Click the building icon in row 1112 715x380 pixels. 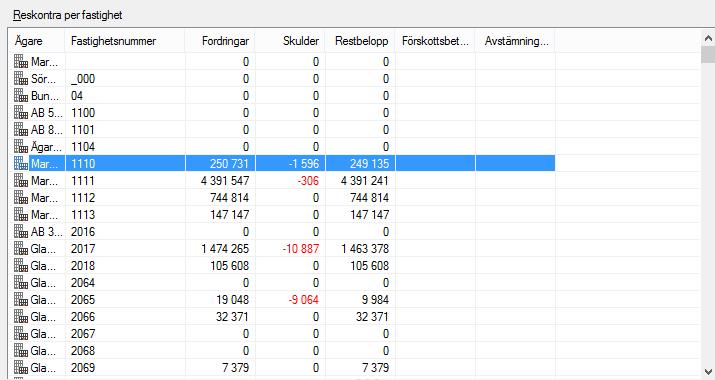pos(21,198)
